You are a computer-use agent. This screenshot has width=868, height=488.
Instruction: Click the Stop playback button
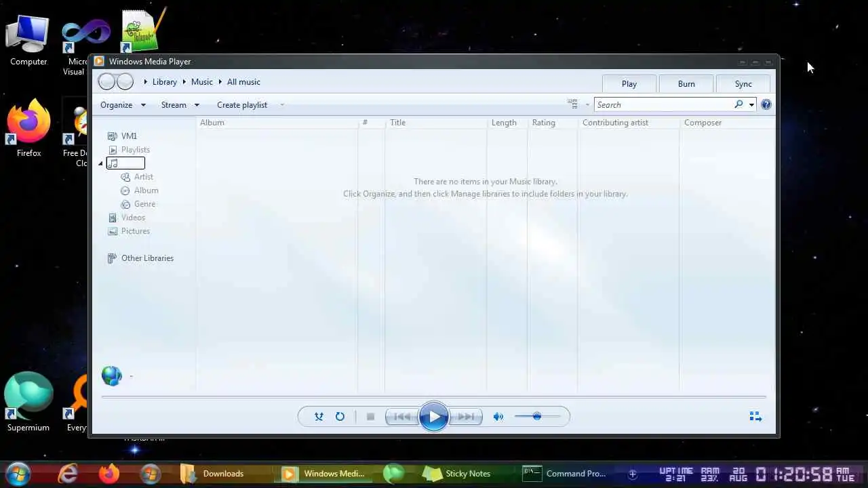coord(370,417)
